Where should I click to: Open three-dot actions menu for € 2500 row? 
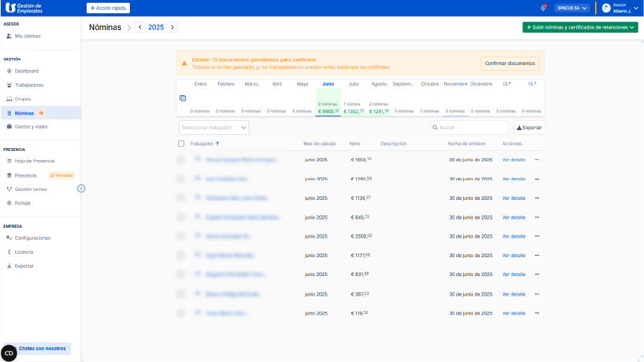537,236
